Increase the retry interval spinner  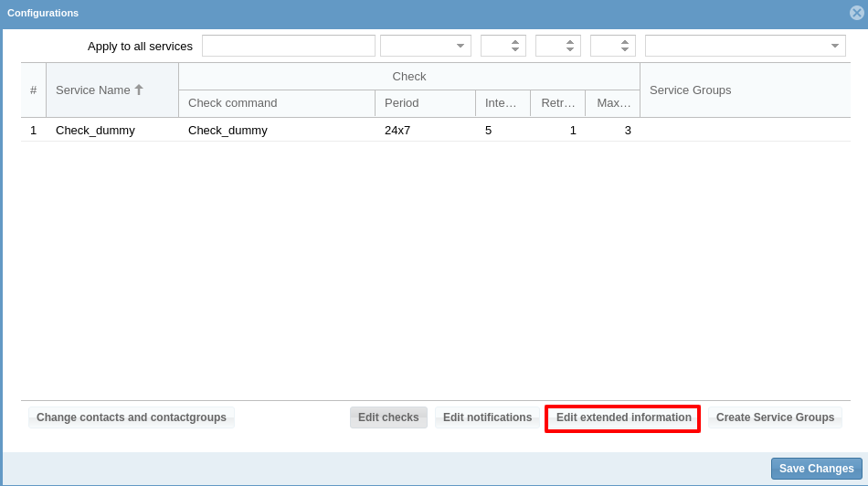[x=570, y=42]
